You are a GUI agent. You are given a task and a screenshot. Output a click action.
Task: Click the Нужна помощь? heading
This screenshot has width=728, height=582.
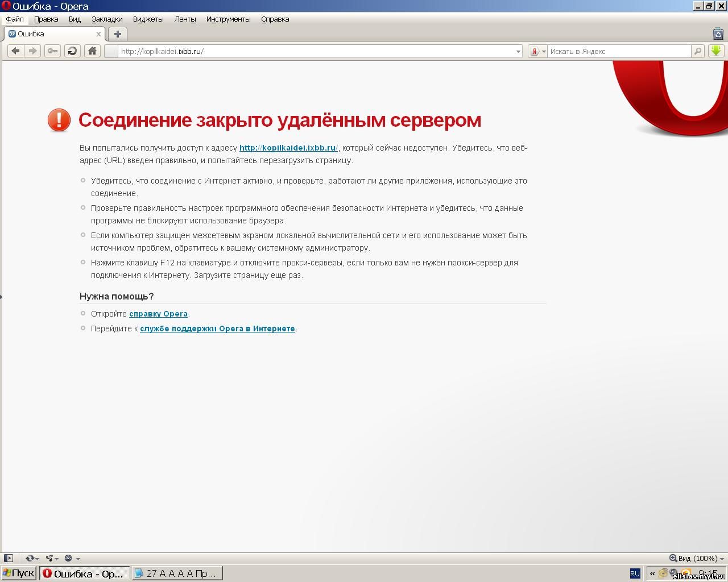tap(117, 296)
